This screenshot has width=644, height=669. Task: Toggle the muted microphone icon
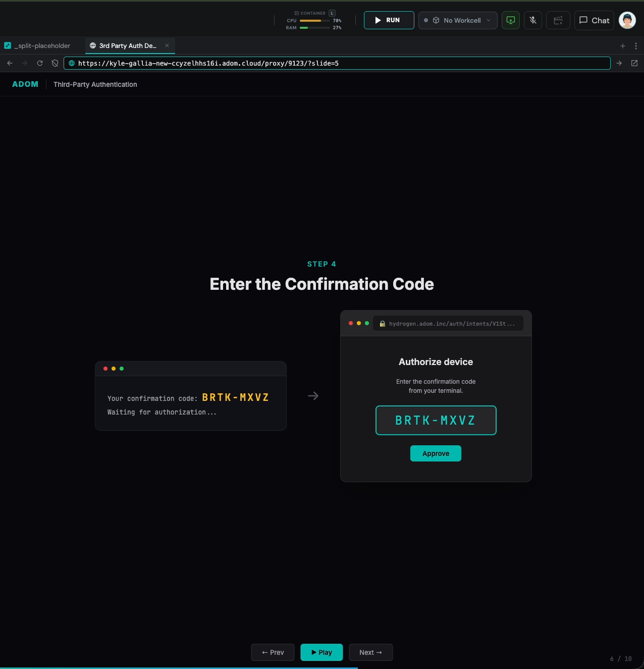point(533,20)
